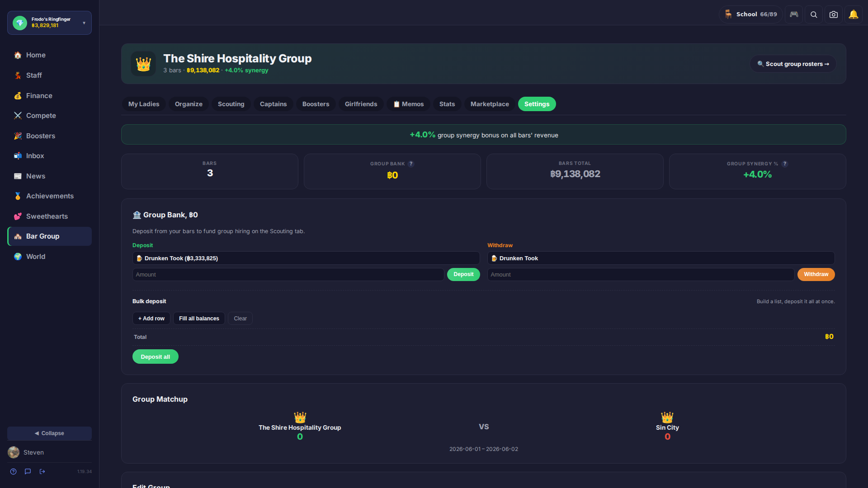
Task: Click Sin City crown icon in matchup
Action: point(667,417)
